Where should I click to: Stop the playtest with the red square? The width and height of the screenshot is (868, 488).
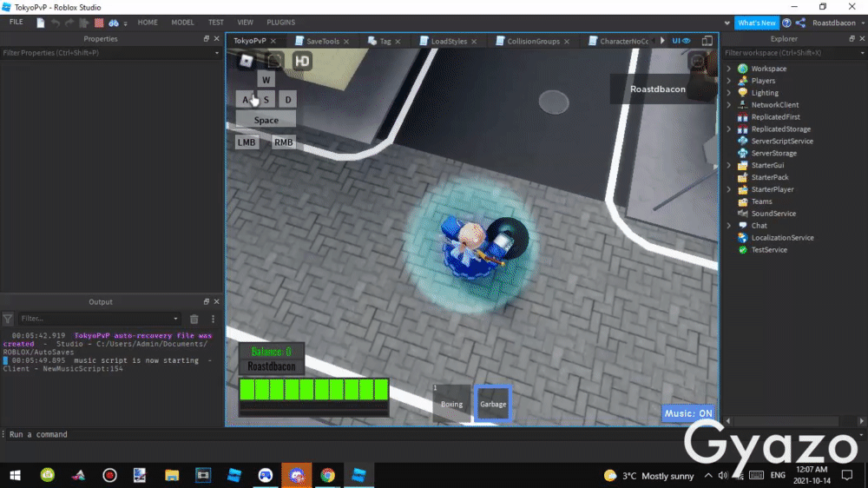pos(99,23)
